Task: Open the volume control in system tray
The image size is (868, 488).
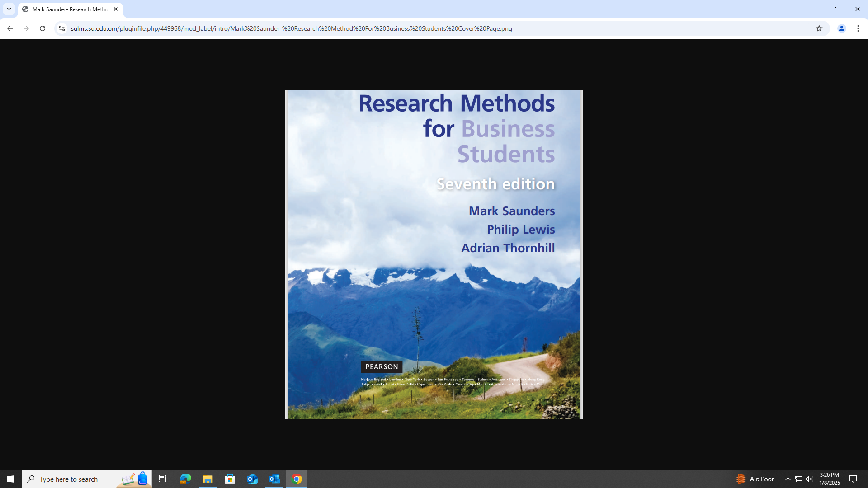Action: pos(809,479)
